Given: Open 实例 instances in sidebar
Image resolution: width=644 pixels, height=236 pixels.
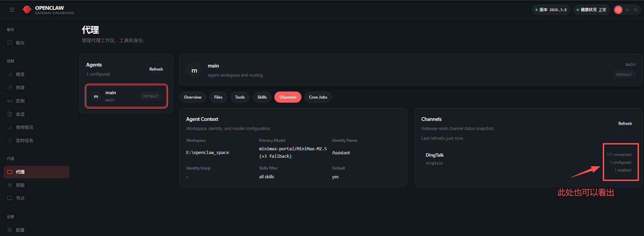Looking at the screenshot, I should (x=36, y=101).
